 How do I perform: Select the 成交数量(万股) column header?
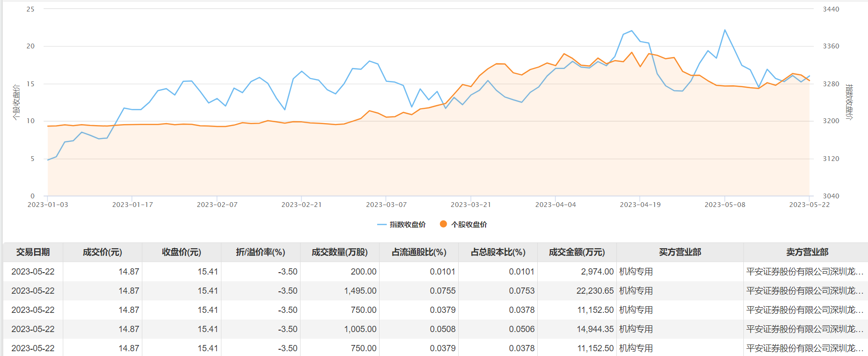click(340, 252)
